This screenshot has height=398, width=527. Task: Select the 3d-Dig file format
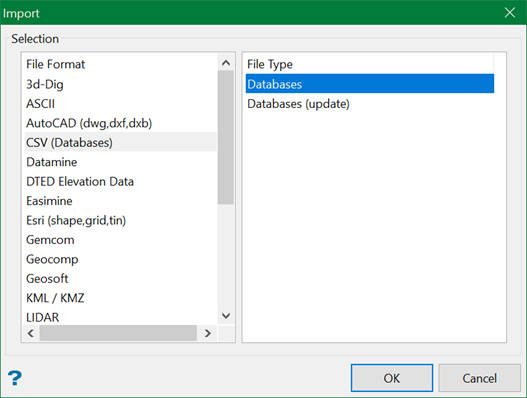pyautogui.click(x=121, y=84)
